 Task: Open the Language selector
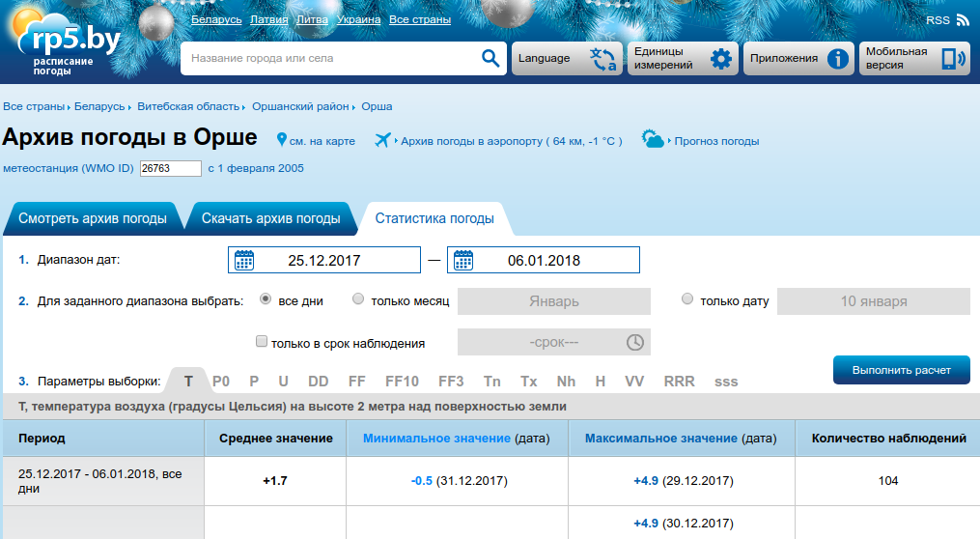click(x=566, y=59)
